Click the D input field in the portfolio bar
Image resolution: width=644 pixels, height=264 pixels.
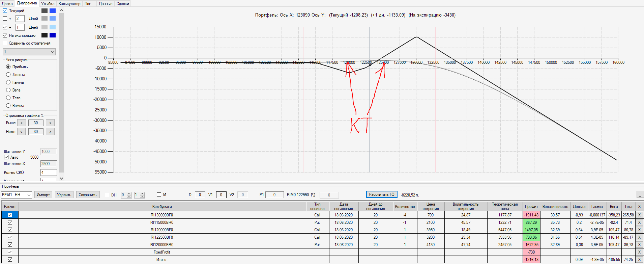[x=200, y=195]
